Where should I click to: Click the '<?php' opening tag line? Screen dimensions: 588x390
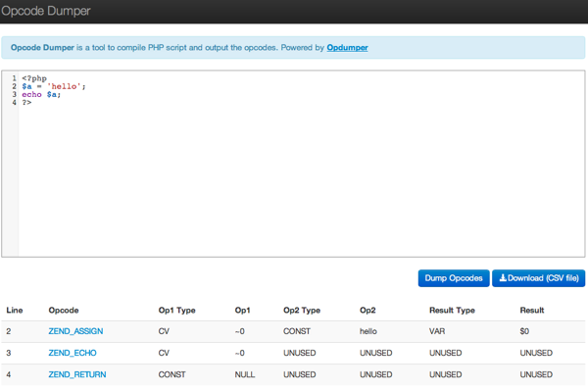[x=34, y=78]
